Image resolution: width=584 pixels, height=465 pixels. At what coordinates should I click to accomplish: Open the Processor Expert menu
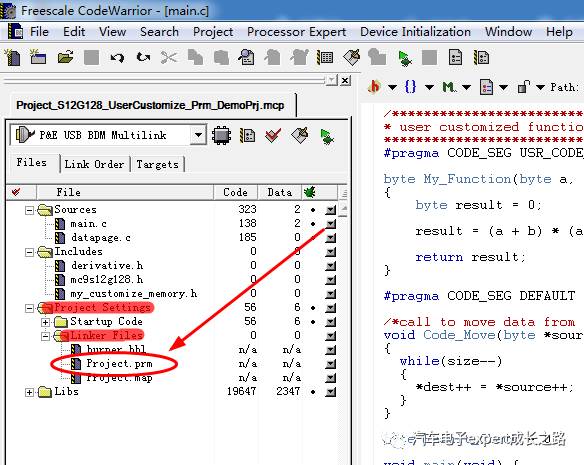coord(296,32)
